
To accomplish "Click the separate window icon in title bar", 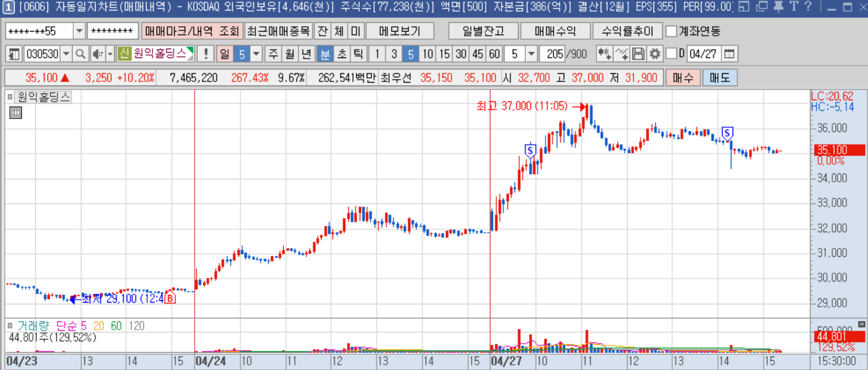I will [x=744, y=7].
